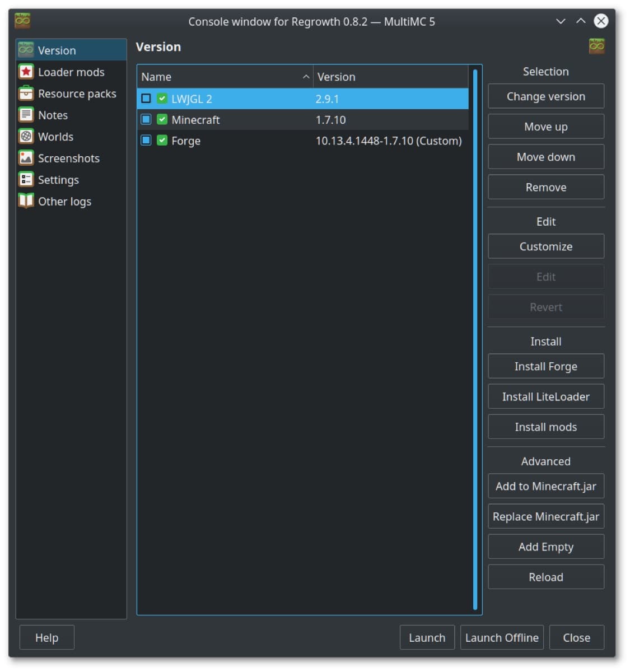Click the window up-arrow button in title bar
Image resolution: width=630 pixels, height=672 pixels.
[x=581, y=21]
